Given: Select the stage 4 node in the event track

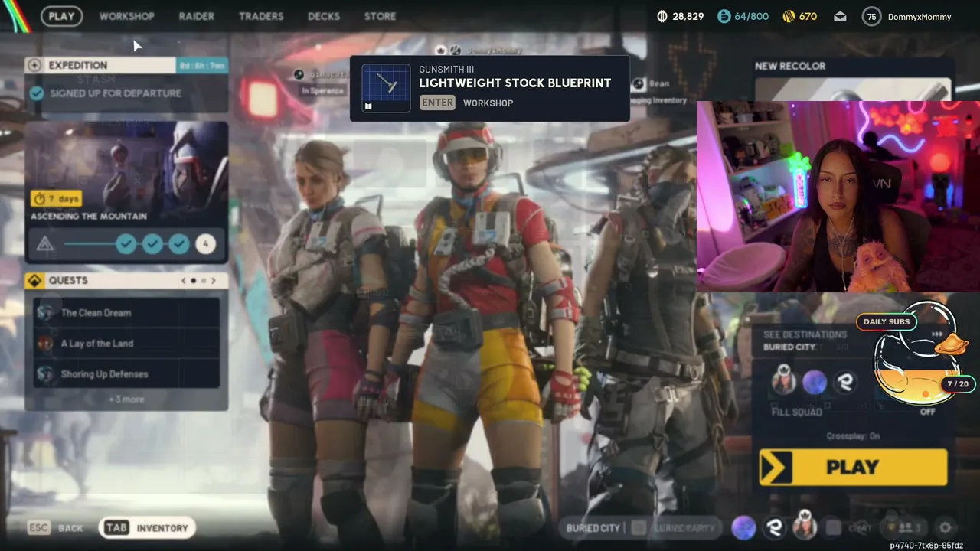Looking at the screenshot, I should 205,244.
